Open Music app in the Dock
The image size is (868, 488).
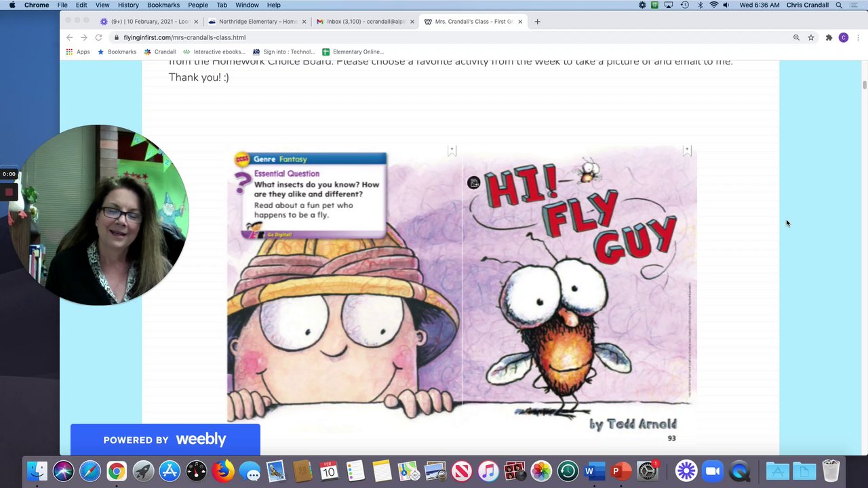coord(488,471)
